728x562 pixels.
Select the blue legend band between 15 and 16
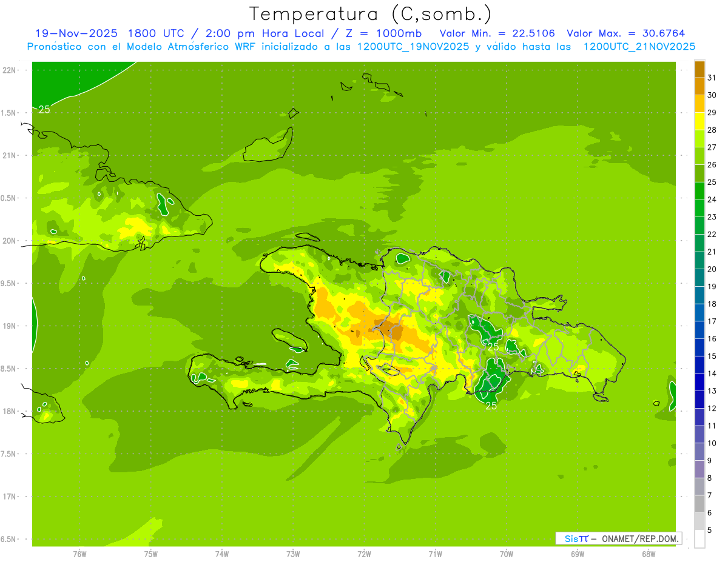click(699, 348)
